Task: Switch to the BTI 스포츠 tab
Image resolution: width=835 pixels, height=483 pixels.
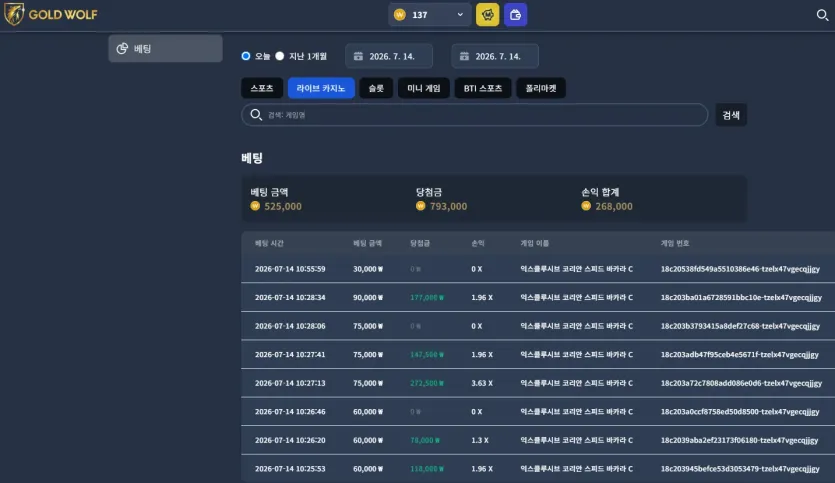Action: tap(482, 88)
